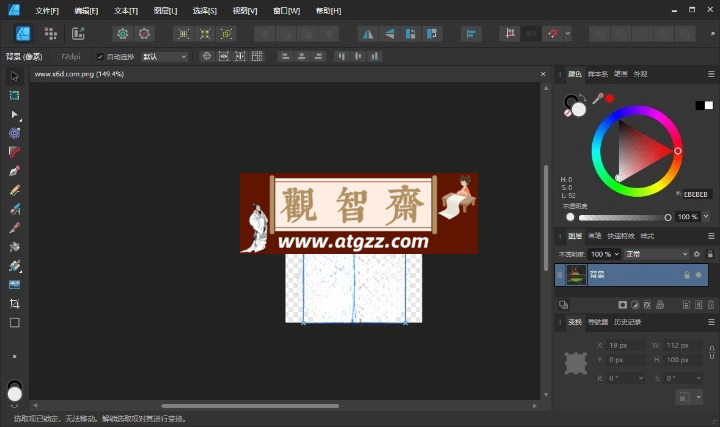The image size is (720, 427).
Task: Click the swap stroke and fill arrows
Action: click(582, 97)
